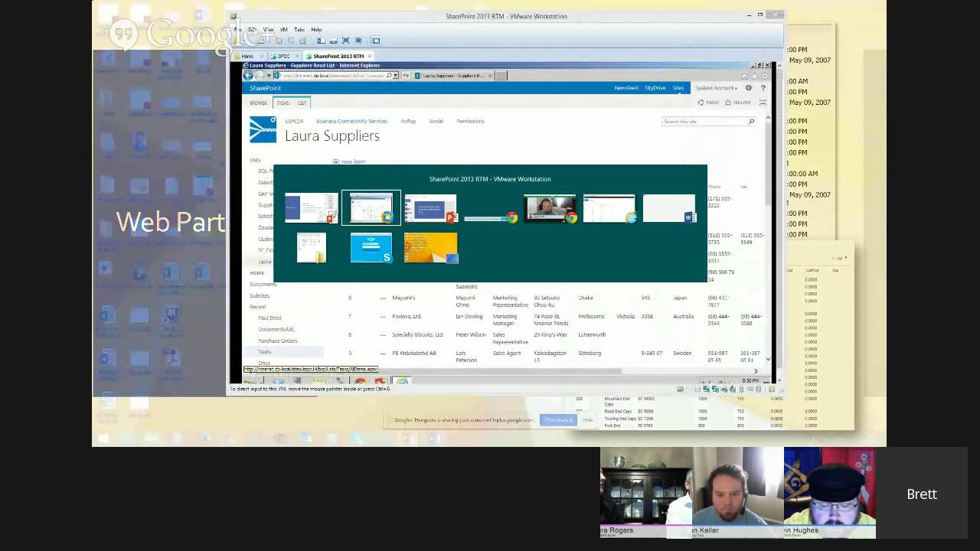Select the Peter Wilson contact cell
This screenshot has width=980, height=551.
click(471, 334)
